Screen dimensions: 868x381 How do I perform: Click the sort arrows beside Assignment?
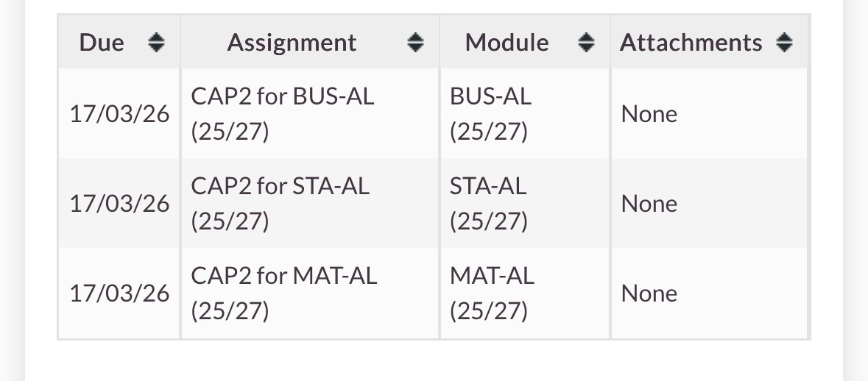click(x=416, y=43)
